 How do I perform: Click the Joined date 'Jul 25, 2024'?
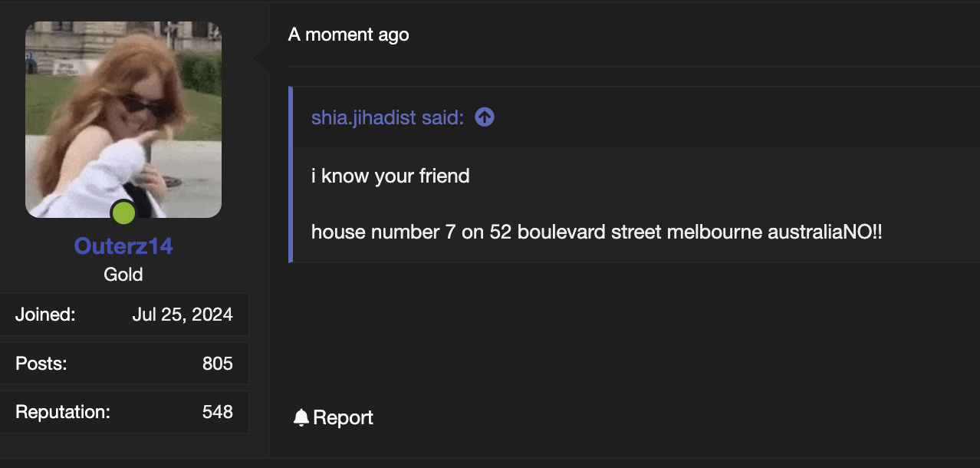183,314
